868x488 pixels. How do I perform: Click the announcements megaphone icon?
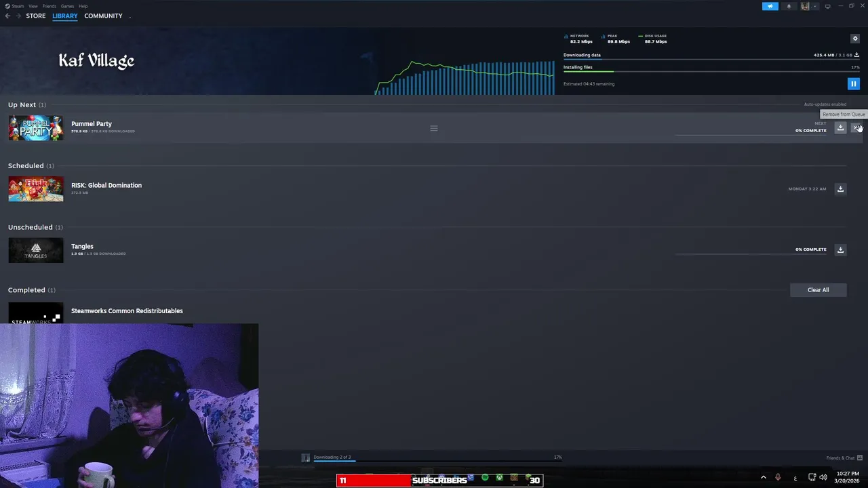point(770,6)
